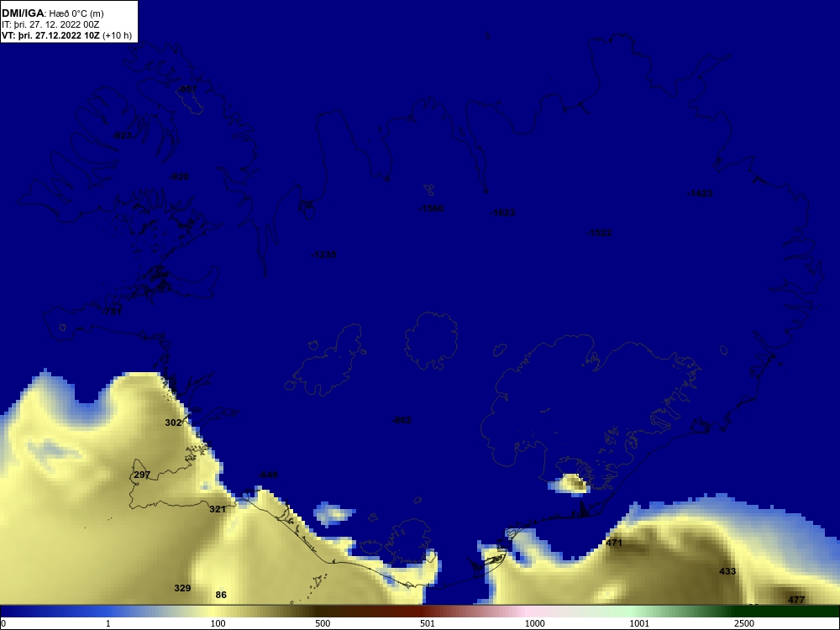The image size is (840, 630).
Task: Click the map value 477
Action: (796, 600)
